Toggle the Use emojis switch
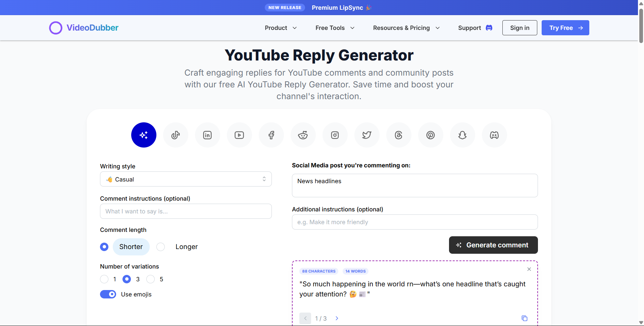 point(108,294)
